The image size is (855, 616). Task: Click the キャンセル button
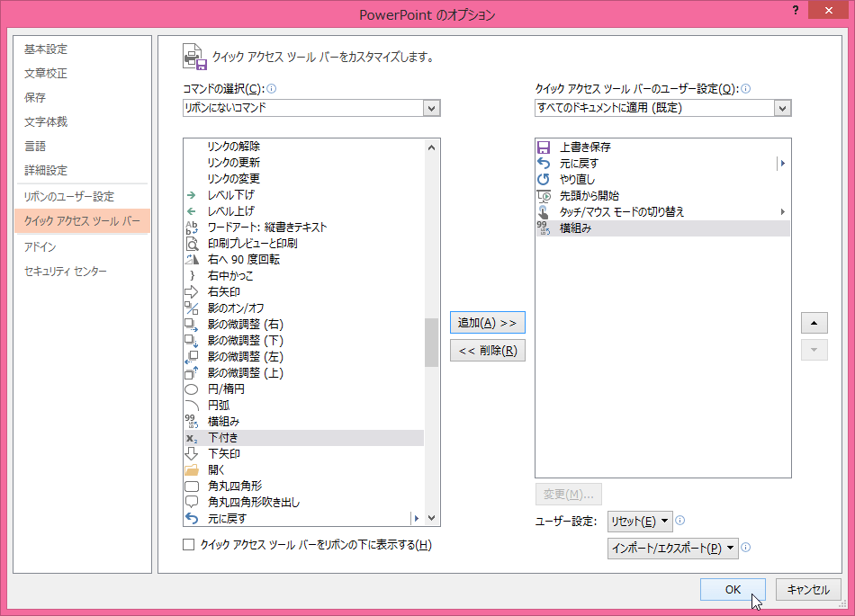[808, 589]
